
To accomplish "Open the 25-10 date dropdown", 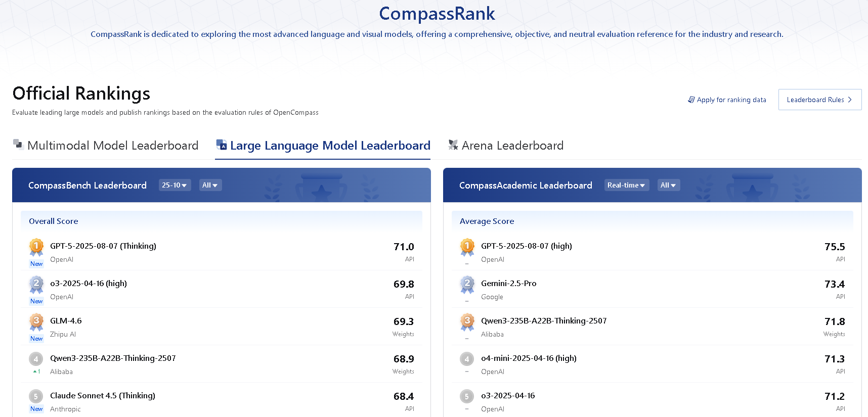I will click(175, 185).
